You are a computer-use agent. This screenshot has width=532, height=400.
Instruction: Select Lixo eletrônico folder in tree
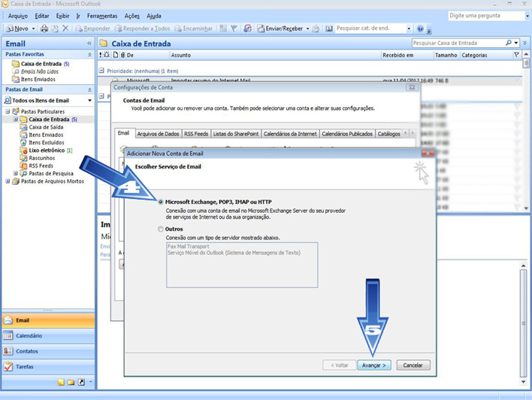47,150
